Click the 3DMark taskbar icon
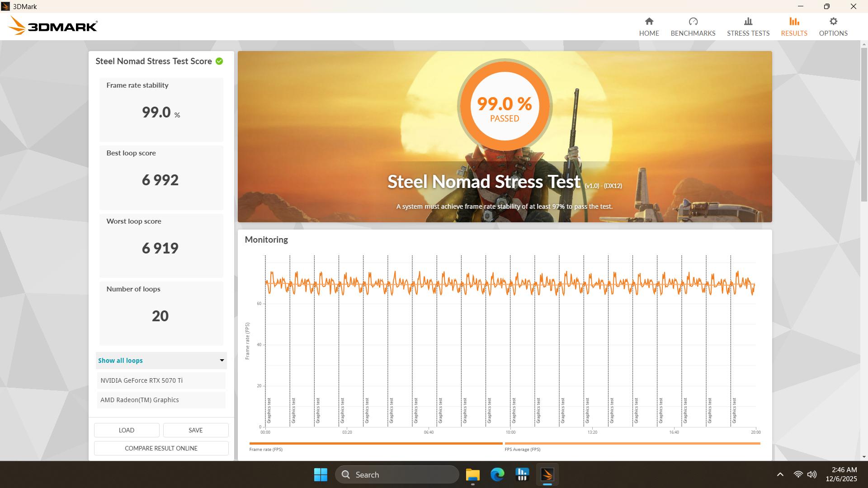Viewport: 868px width, 488px height. (547, 474)
